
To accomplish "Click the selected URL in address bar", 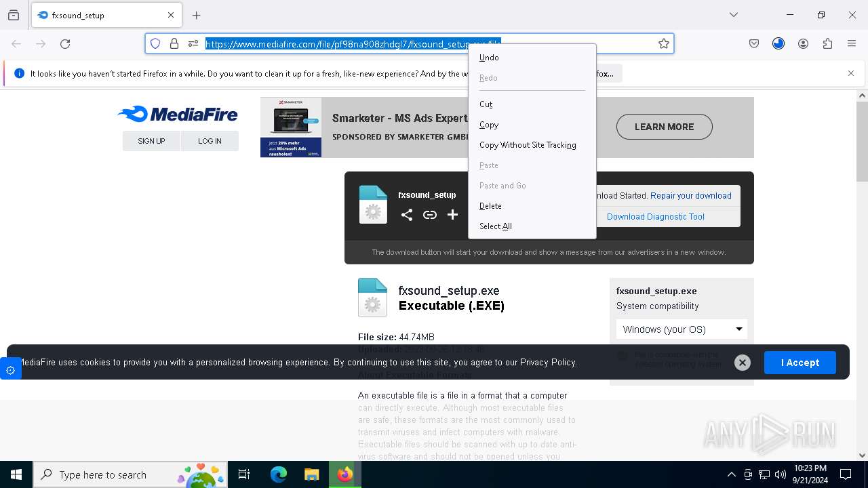I will point(353,44).
